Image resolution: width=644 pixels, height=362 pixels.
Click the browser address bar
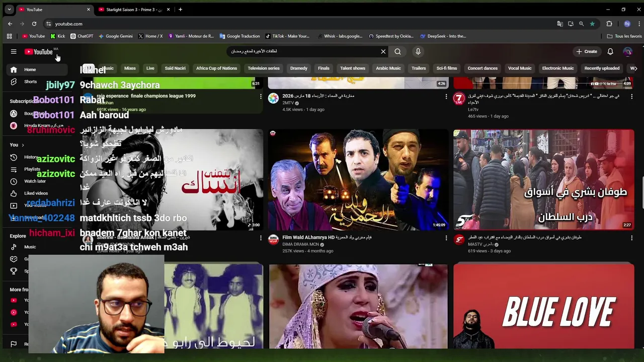click(302, 24)
